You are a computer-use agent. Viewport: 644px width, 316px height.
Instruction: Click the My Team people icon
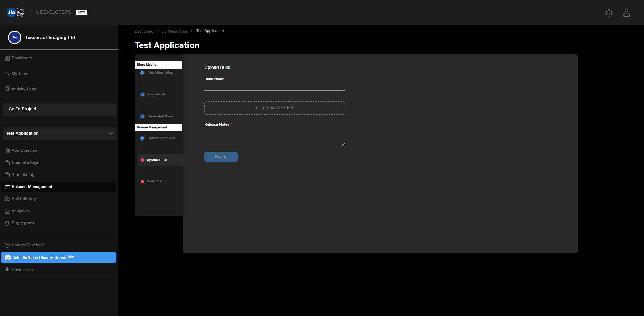tap(7, 74)
